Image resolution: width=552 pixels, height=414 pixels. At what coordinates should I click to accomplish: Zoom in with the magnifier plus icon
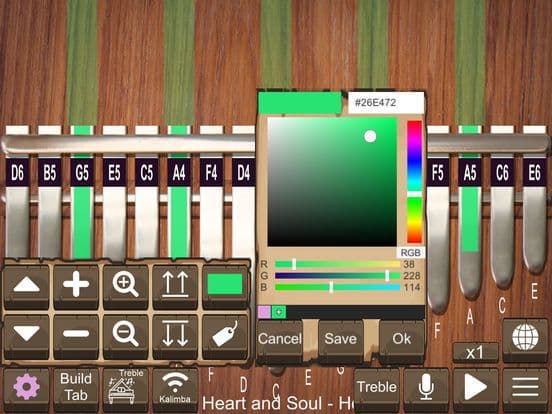126,287
